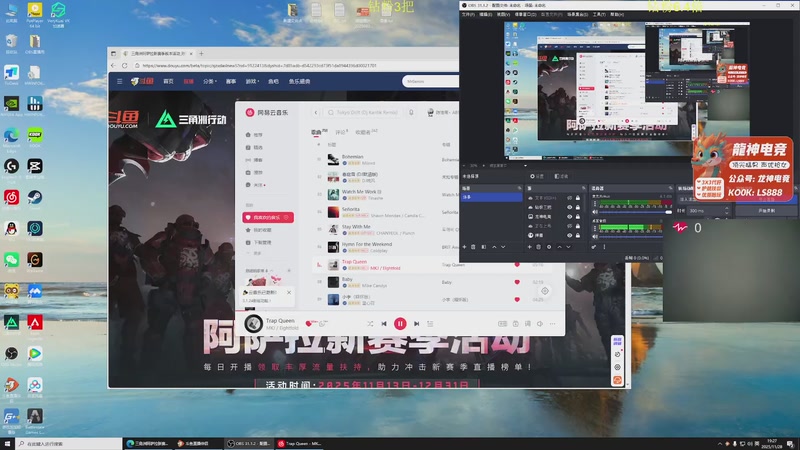Image resolution: width=800 pixels, height=450 pixels.
Task: Toggle visibility of last OBS source
Action: 569,235
